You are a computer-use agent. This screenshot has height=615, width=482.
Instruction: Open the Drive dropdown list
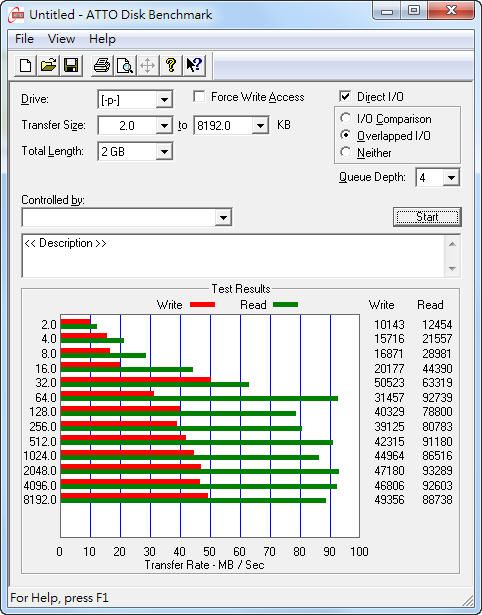tap(164, 100)
